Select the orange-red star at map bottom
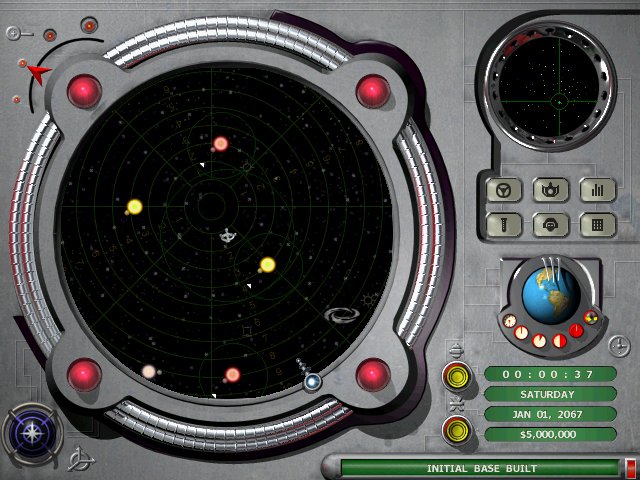Viewport: 640px width, 480px height. (x=232, y=375)
